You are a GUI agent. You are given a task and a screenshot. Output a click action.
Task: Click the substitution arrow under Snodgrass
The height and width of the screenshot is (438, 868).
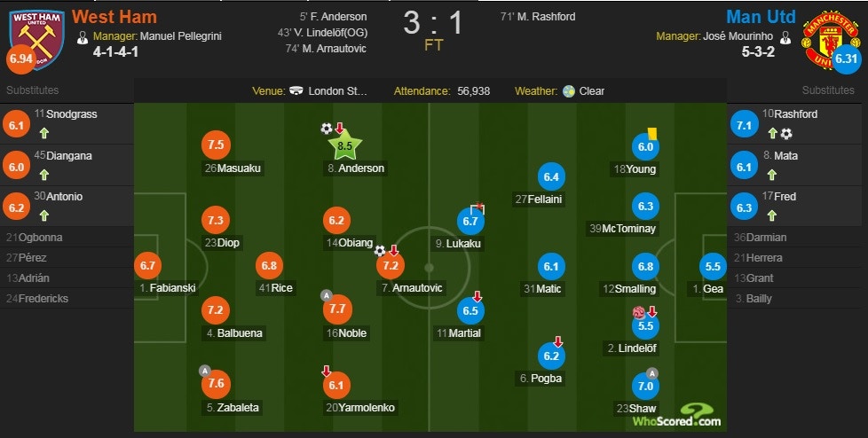(41, 133)
